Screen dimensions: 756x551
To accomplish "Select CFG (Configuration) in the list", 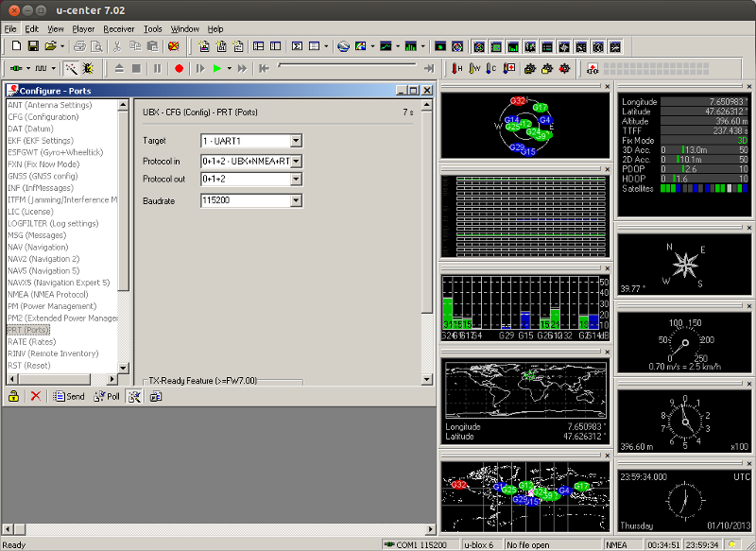I will point(43,116).
